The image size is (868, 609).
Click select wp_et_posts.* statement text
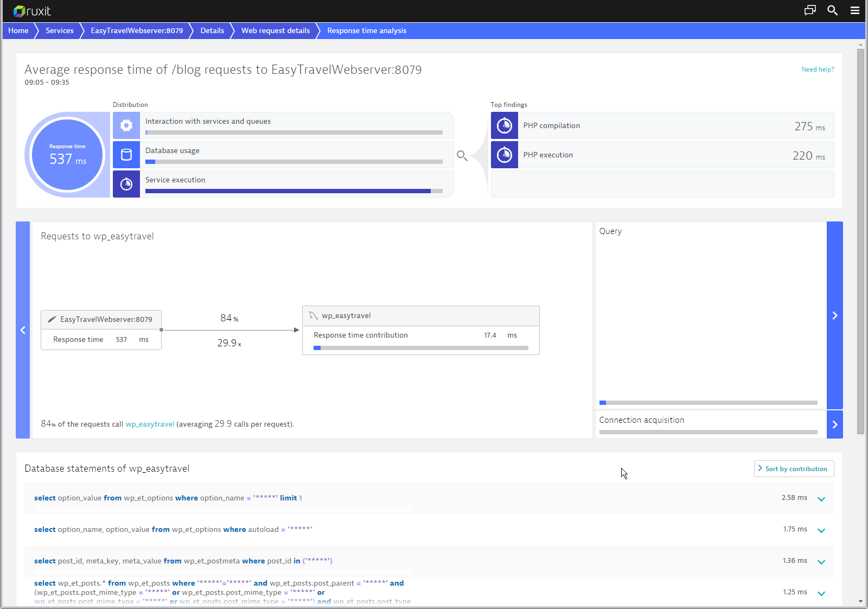(x=222, y=592)
